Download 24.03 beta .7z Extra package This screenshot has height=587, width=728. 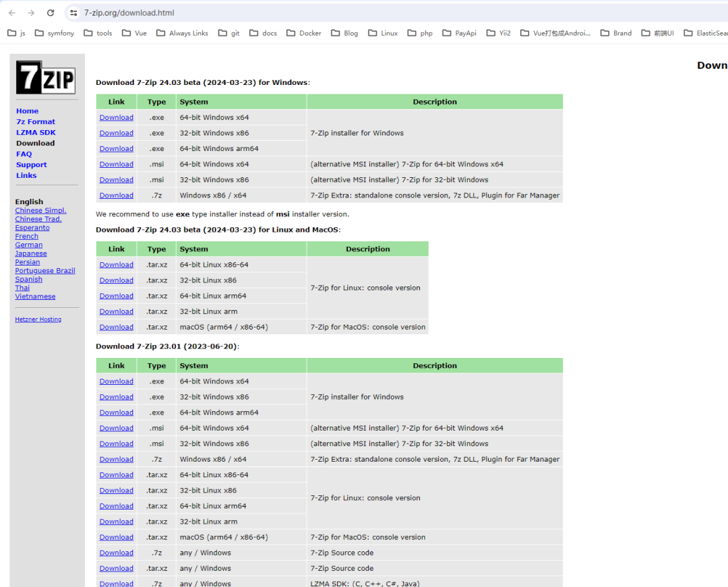point(117,195)
